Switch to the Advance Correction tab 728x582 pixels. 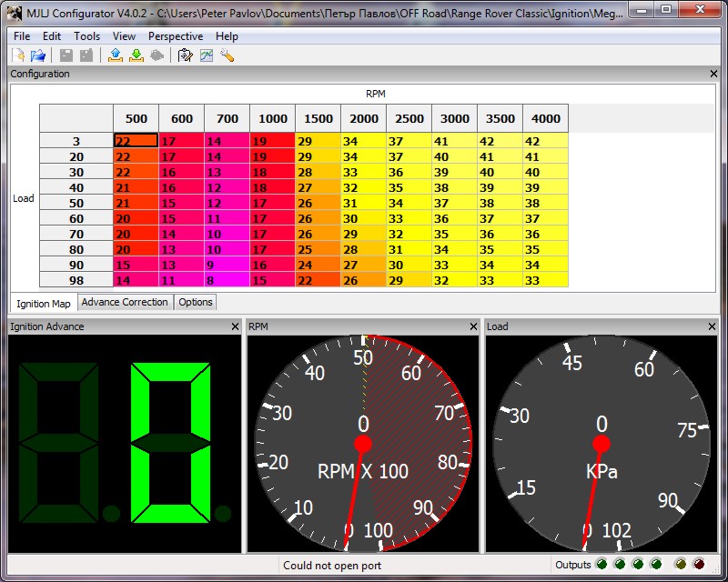(126, 302)
